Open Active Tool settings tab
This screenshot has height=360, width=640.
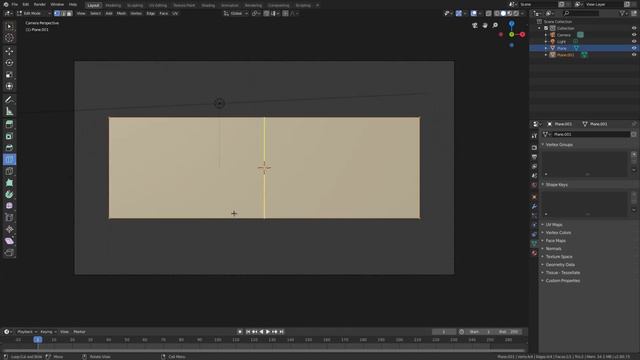click(534, 136)
